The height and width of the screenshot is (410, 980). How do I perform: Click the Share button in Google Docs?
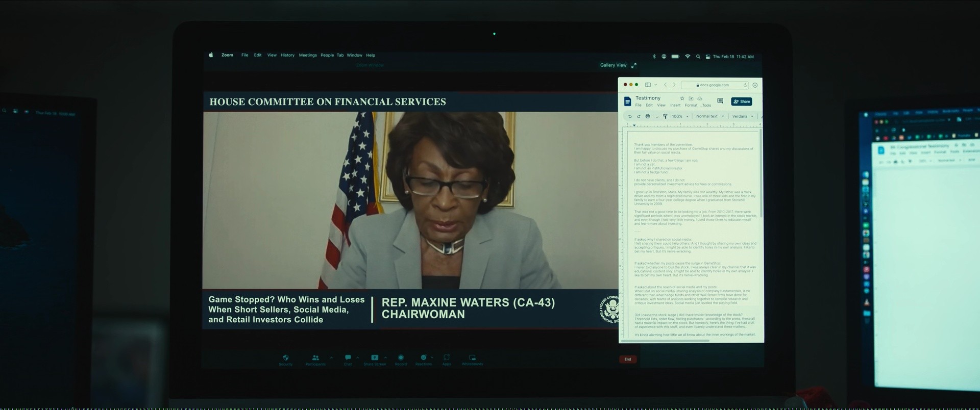[x=742, y=101]
